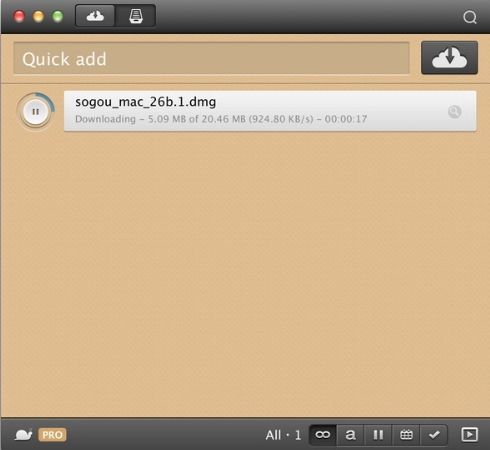Click the circular download progress ring
Viewport: 490px width, 450px height.
[x=36, y=112]
